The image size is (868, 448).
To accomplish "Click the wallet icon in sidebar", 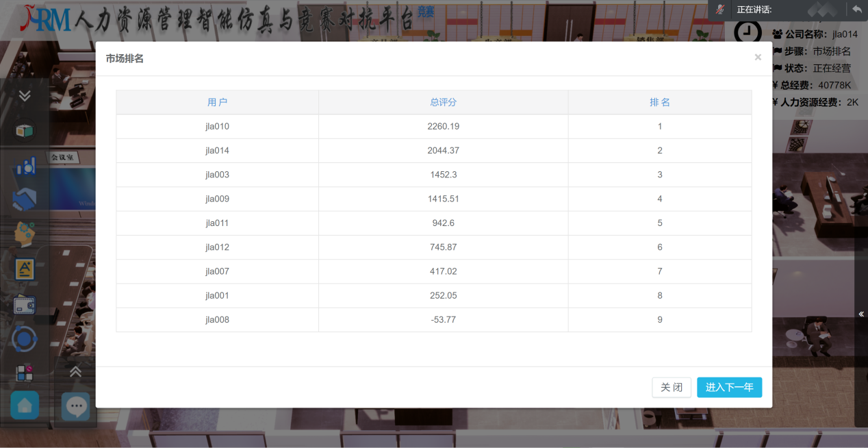I will click(25, 305).
